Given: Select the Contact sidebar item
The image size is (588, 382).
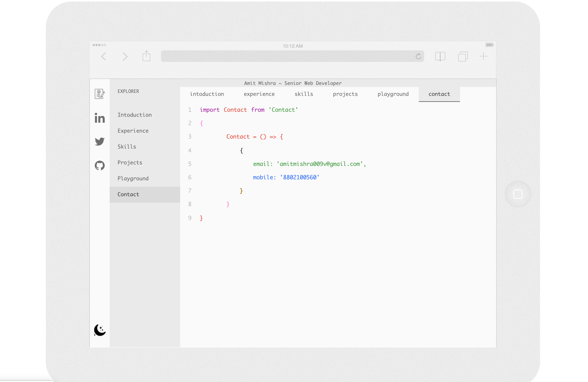Looking at the screenshot, I should 129,194.
